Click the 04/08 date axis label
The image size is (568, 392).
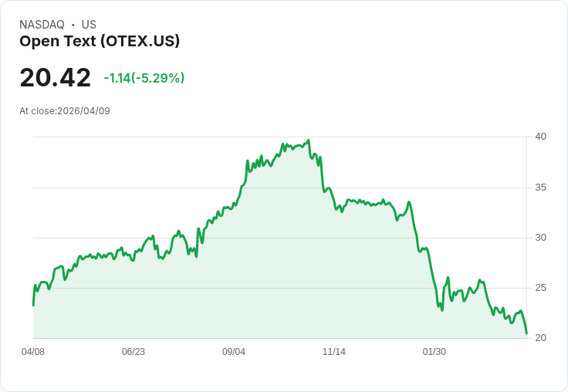pos(33,352)
